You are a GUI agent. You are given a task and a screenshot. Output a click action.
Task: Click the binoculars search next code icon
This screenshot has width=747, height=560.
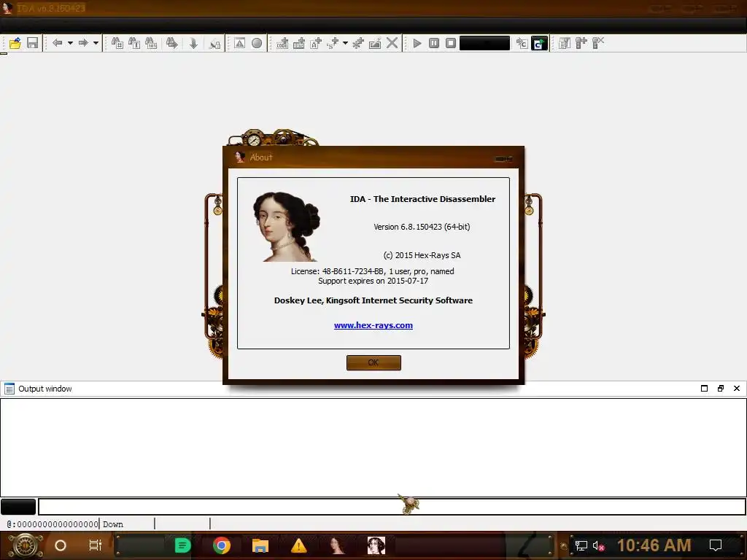[117, 43]
